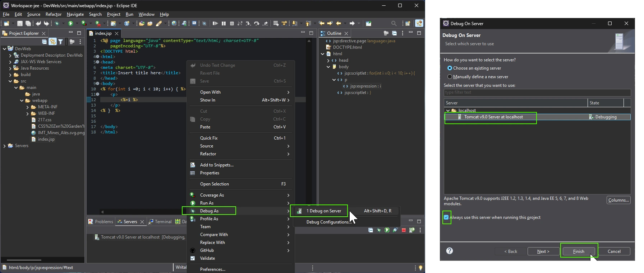Click 'jsp:expression : i' in the Outline
This screenshot has height=273, width=644.
[x=365, y=86]
